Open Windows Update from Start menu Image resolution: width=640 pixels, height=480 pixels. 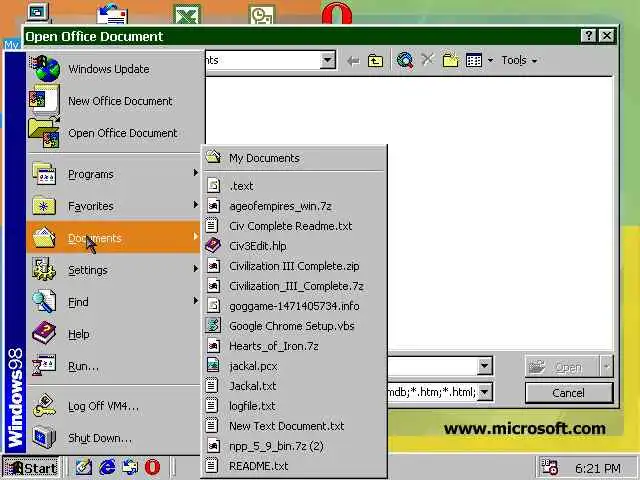point(115,69)
